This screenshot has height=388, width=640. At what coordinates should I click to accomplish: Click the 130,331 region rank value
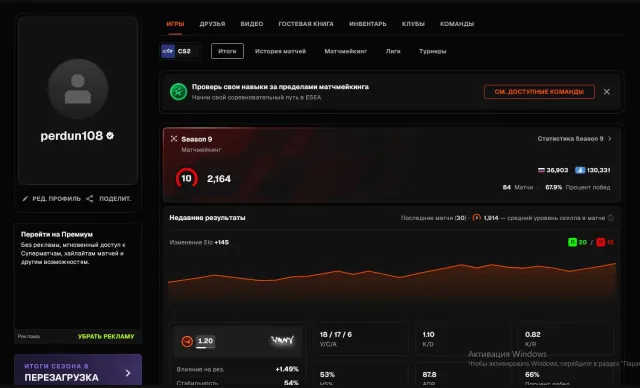point(598,170)
